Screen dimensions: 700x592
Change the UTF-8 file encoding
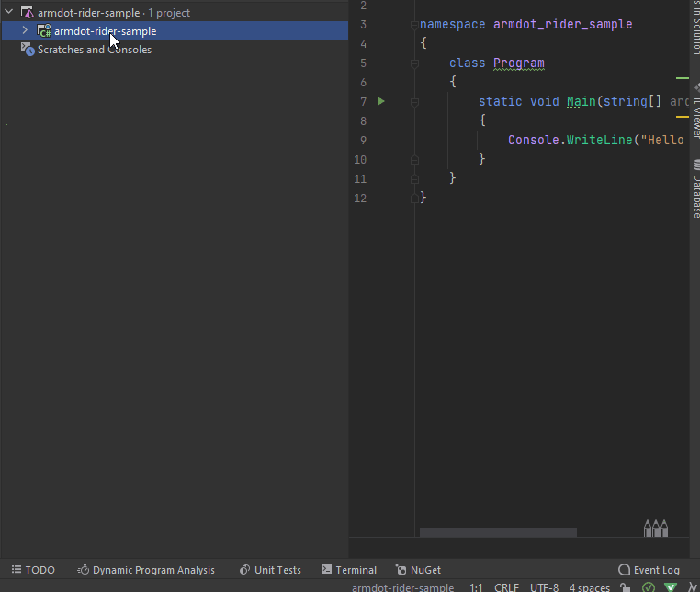(x=544, y=587)
